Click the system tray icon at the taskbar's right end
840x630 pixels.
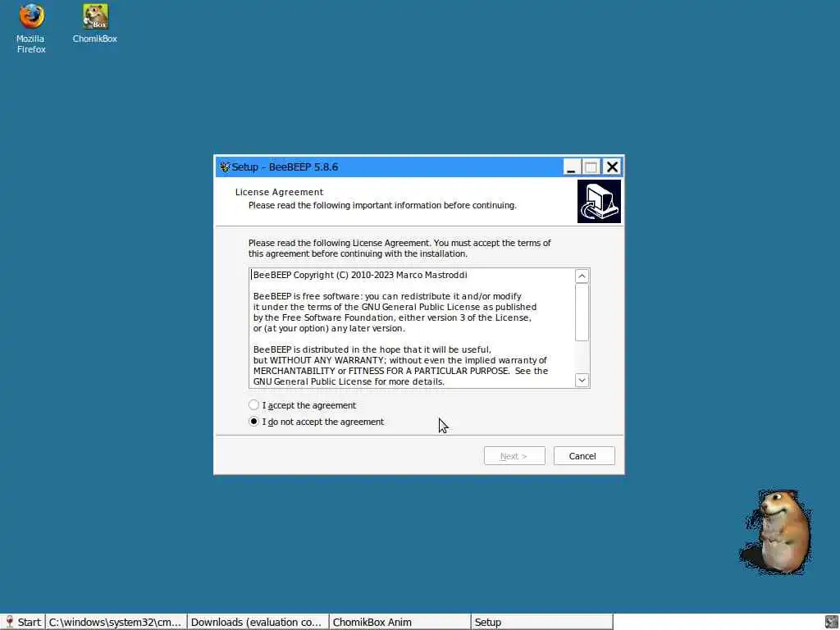pos(832,622)
